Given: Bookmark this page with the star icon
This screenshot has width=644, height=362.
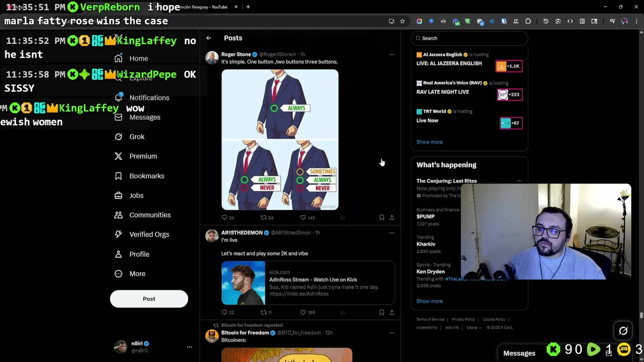Looking at the screenshot, I should click(x=403, y=21).
